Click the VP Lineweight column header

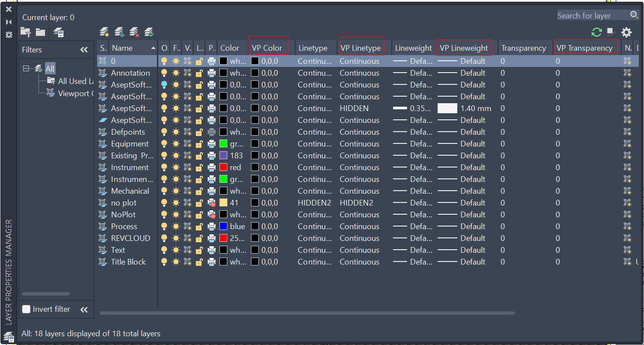(x=463, y=48)
